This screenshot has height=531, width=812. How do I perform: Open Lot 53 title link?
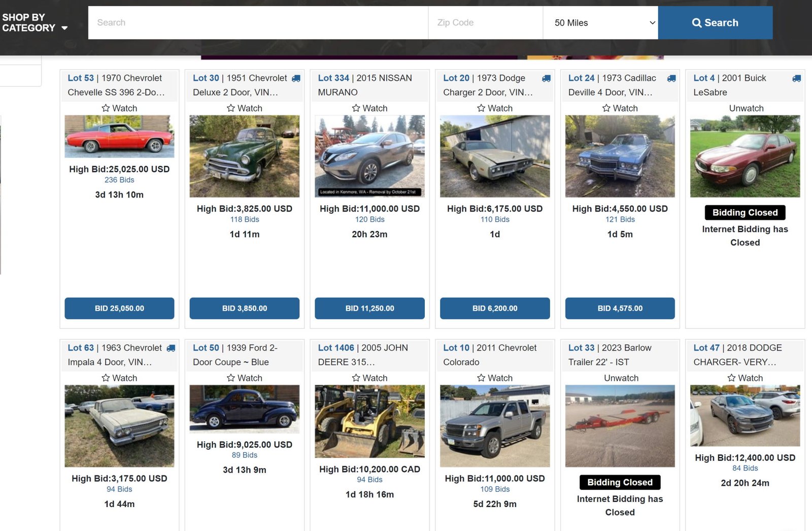coord(116,85)
